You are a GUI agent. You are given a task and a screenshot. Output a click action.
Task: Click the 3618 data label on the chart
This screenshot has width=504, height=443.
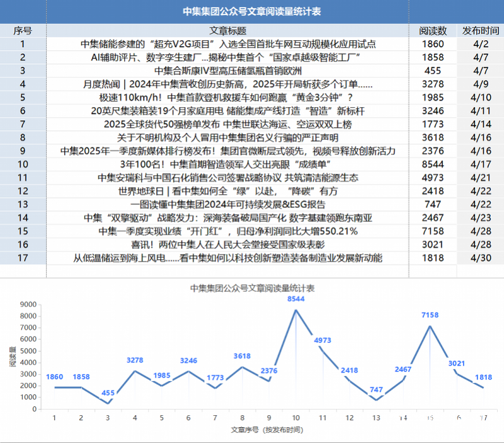coord(242,356)
